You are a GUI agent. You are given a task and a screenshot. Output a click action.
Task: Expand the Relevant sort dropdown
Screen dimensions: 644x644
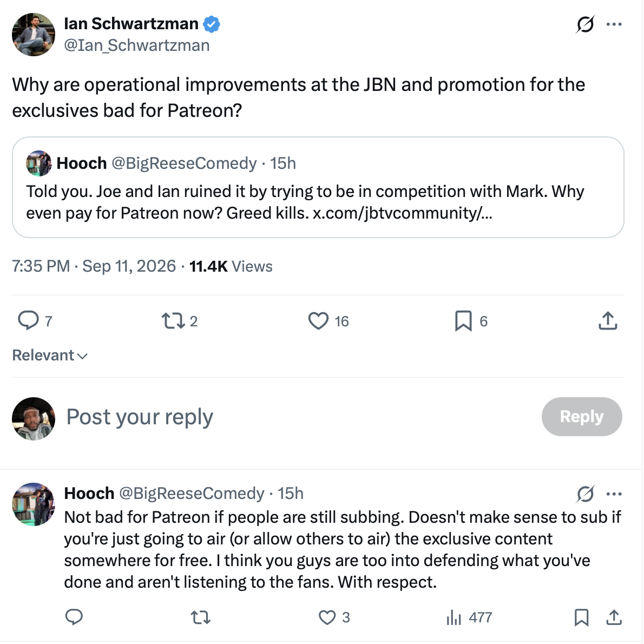click(x=50, y=355)
